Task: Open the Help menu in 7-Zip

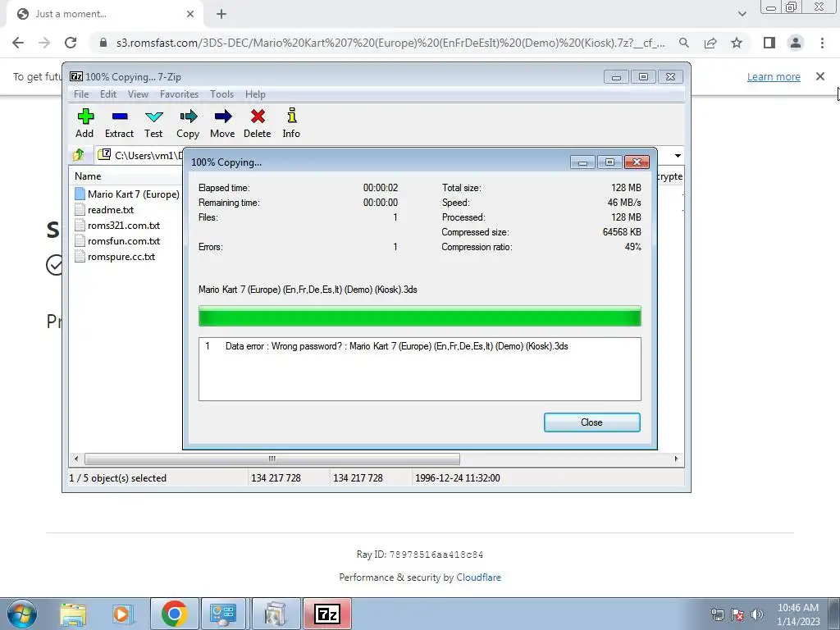Action: point(255,94)
